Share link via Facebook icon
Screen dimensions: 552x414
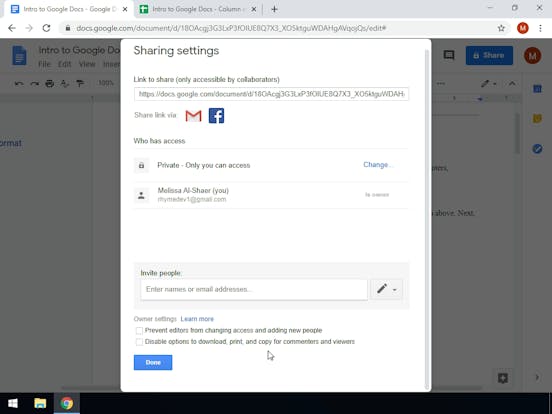click(216, 116)
